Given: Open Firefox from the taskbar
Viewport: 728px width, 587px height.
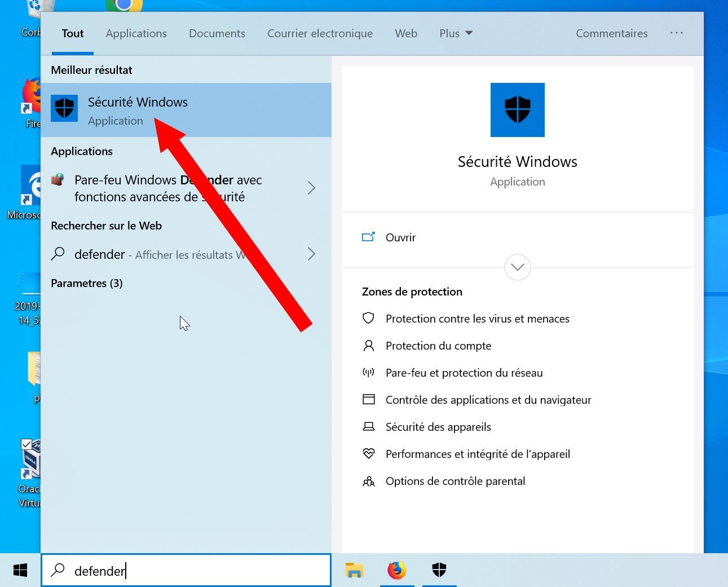Looking at the screenshot, I should [x=397, y=570].
